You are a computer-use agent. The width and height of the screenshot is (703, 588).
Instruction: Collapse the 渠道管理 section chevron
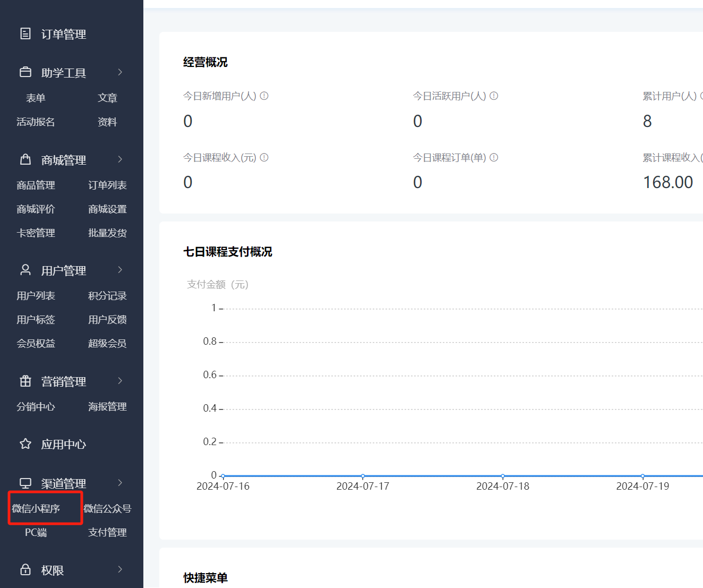[120, 483]
